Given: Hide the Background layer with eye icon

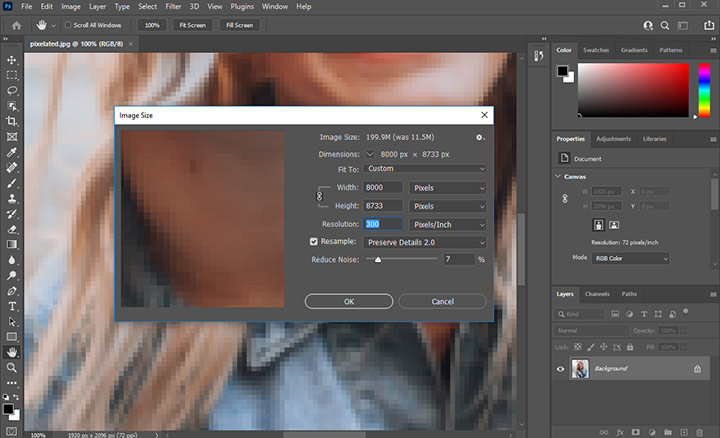Looking at the screenshot, I should 560,369.
